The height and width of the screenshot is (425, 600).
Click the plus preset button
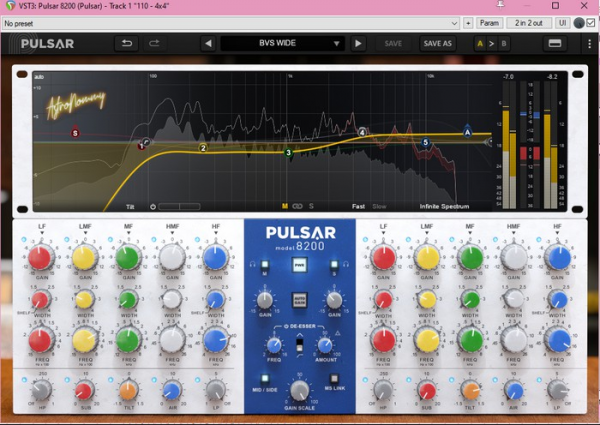coord(468,23)
